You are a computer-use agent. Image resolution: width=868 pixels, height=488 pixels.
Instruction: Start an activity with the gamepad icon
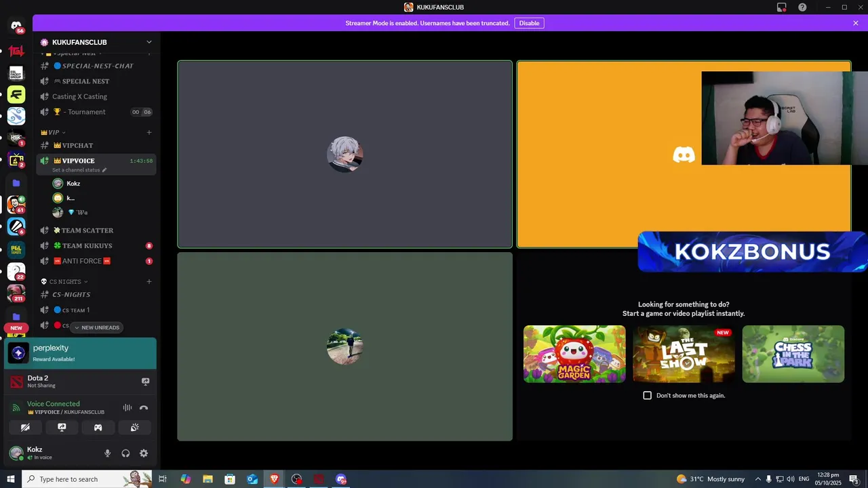coord(98,428)
